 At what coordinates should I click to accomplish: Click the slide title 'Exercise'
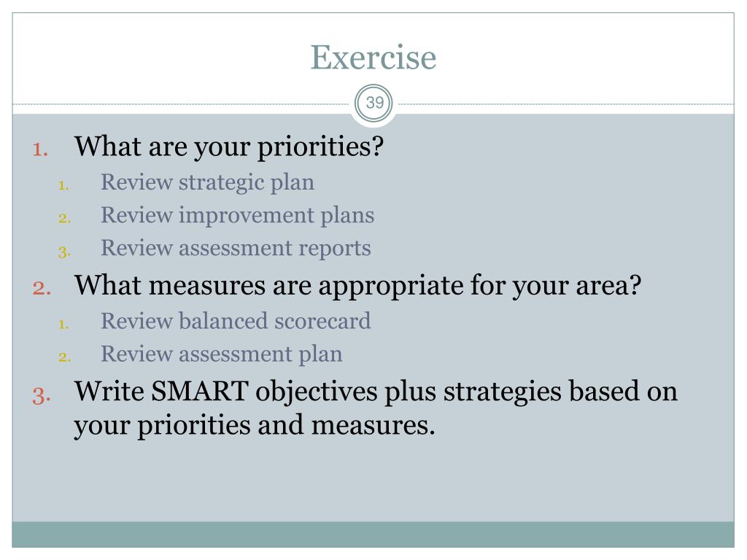tap(373, 58)
